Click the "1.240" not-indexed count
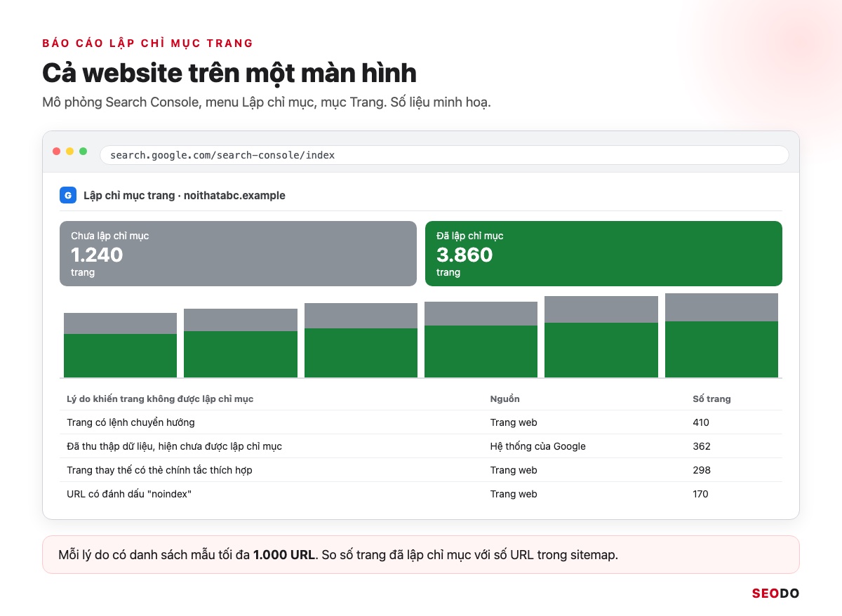842x616 pixels. coord(97,255)
